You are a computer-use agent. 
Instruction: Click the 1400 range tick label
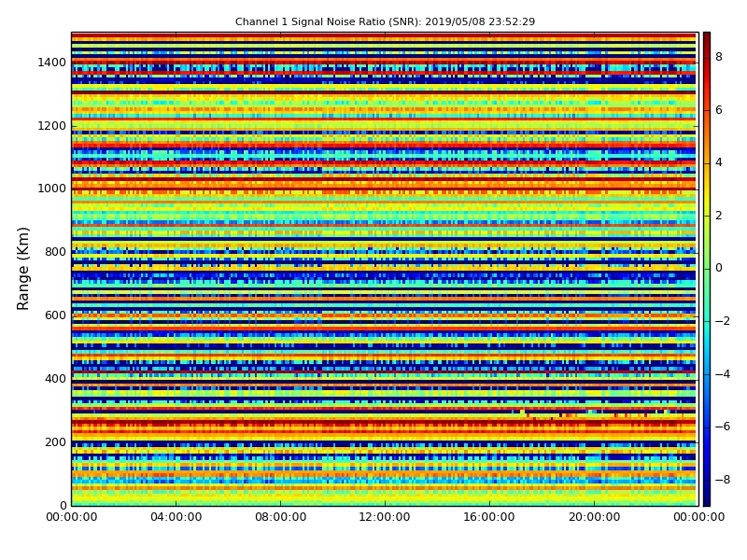click(51, 63)
